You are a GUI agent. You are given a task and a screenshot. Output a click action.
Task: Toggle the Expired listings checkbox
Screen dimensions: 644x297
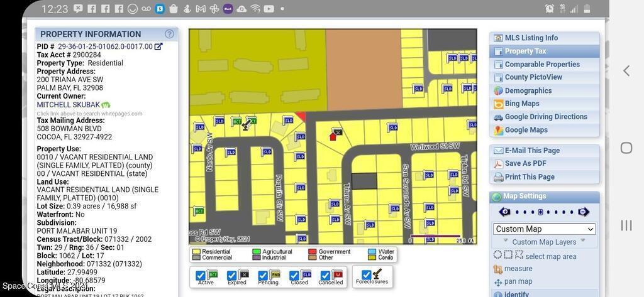232,276
